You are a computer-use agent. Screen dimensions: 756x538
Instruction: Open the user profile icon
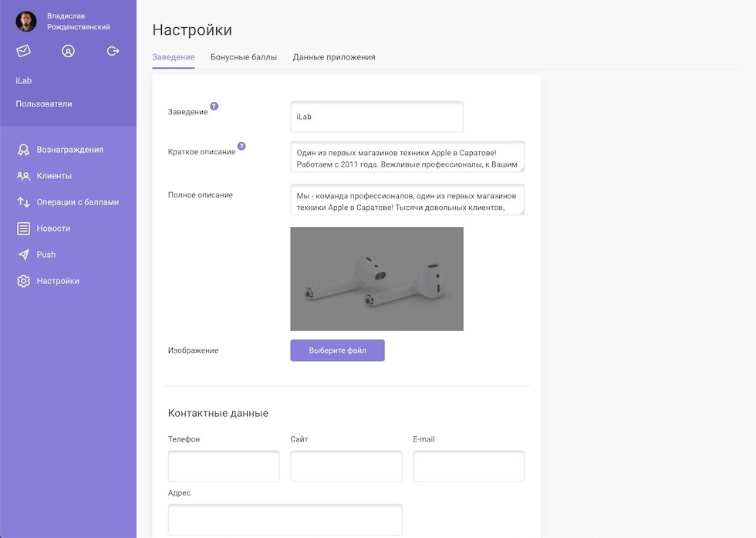coord(68,51)
